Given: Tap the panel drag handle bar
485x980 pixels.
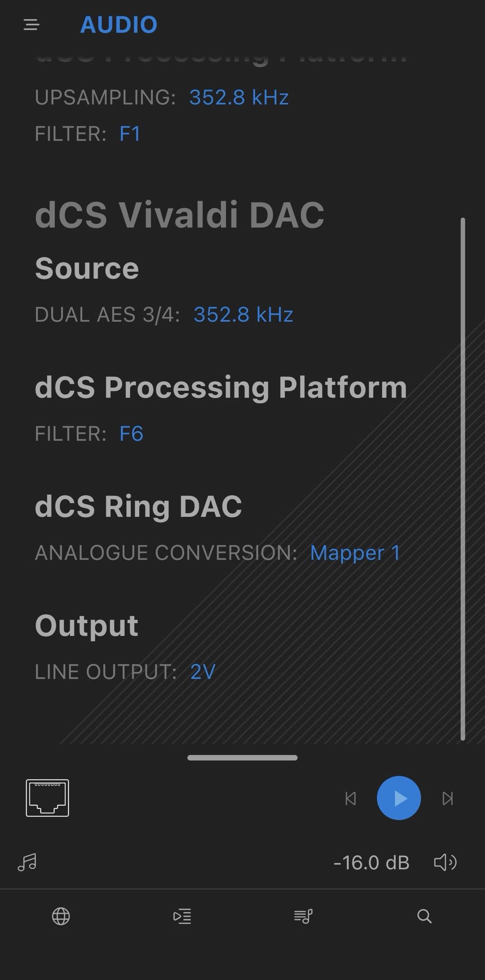Looking at the screenshot, I should tap(242, 758).
